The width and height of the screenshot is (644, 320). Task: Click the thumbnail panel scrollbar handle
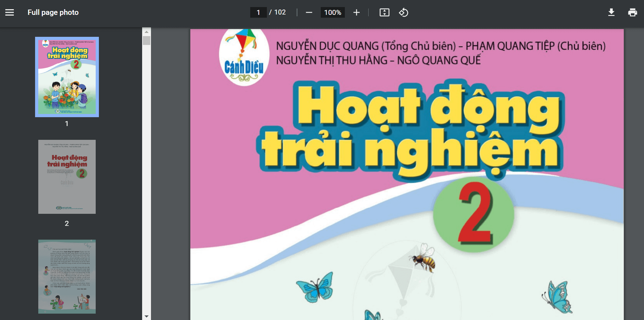click(146, 40)
